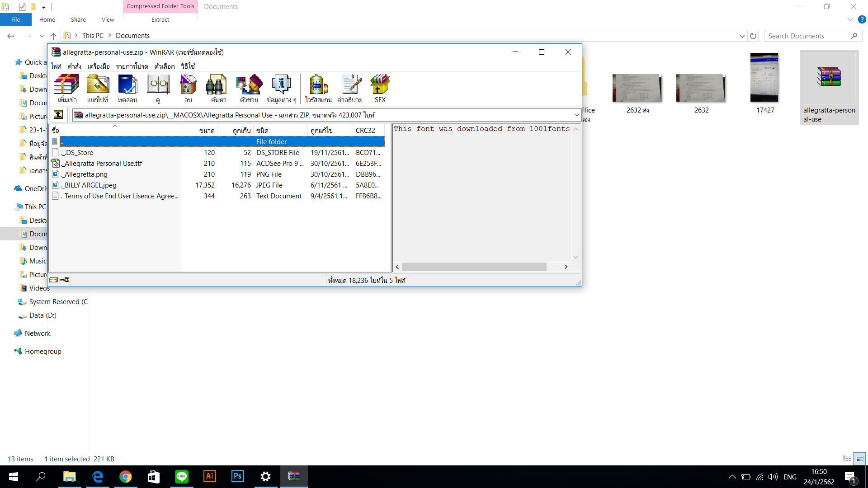Open File Explorer from the taskbar
The width and height of the screenshot is (868, 488).
pos(69,477)
